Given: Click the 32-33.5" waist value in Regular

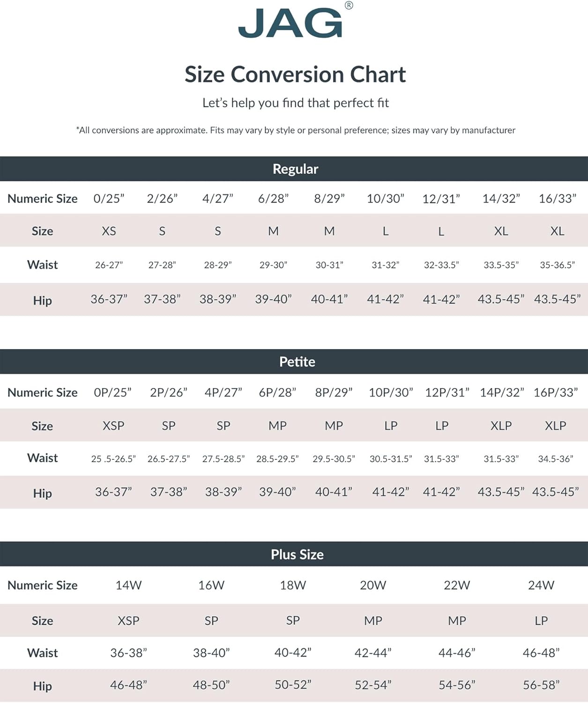Looking at the screenshot, I should (x=441, y=265).
